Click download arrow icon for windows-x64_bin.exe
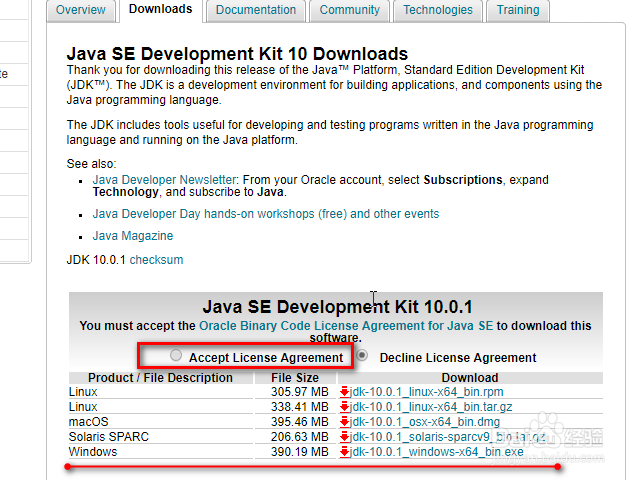This screenshot has width=640, height=480. [344, 452]
